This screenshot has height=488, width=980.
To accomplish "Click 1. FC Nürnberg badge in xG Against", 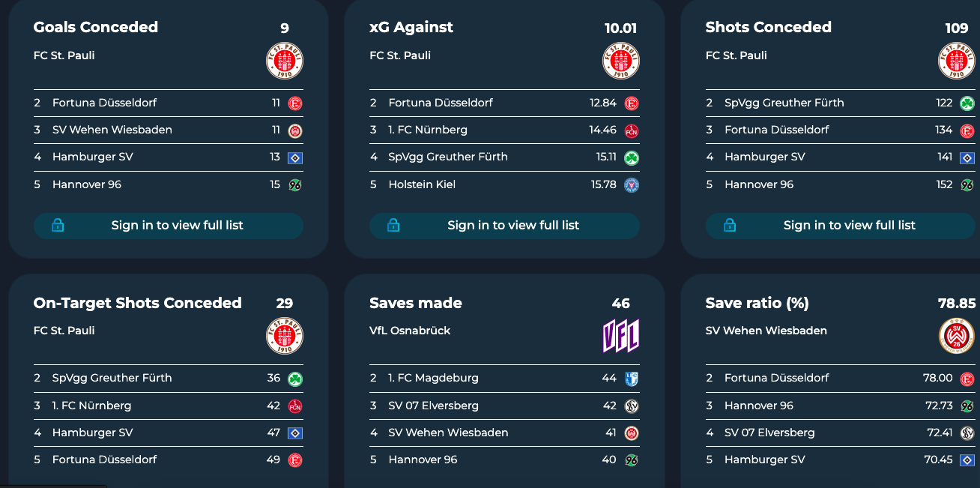I will [632, 130].
